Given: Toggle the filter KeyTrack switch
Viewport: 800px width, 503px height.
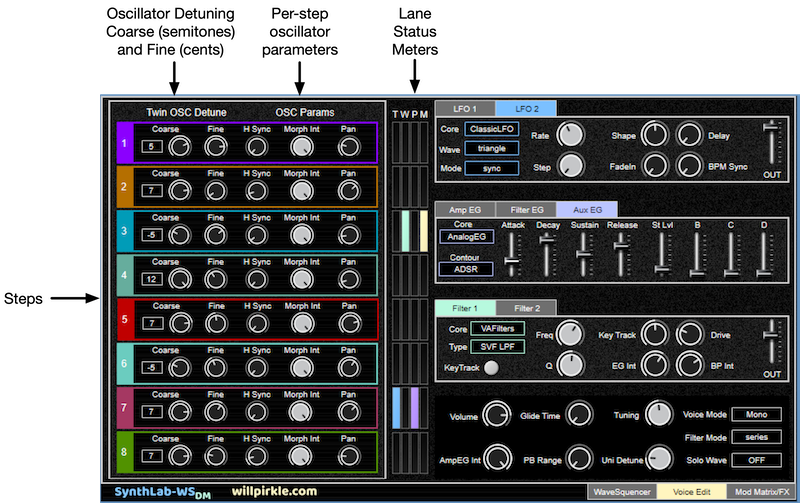Looking at the screenshot, I should pyautogui.click(x=491, y=368).
